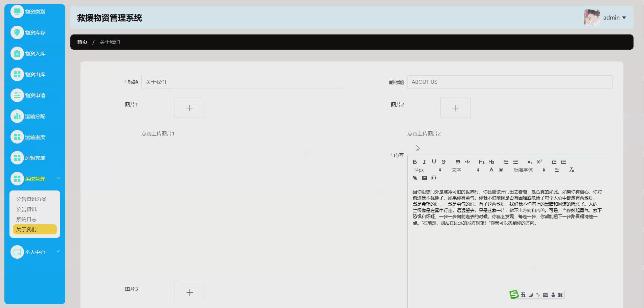Viewport: 644px width, 308px height.
Task: Click the 副标题 input field
Action: (x=510, y=82)
